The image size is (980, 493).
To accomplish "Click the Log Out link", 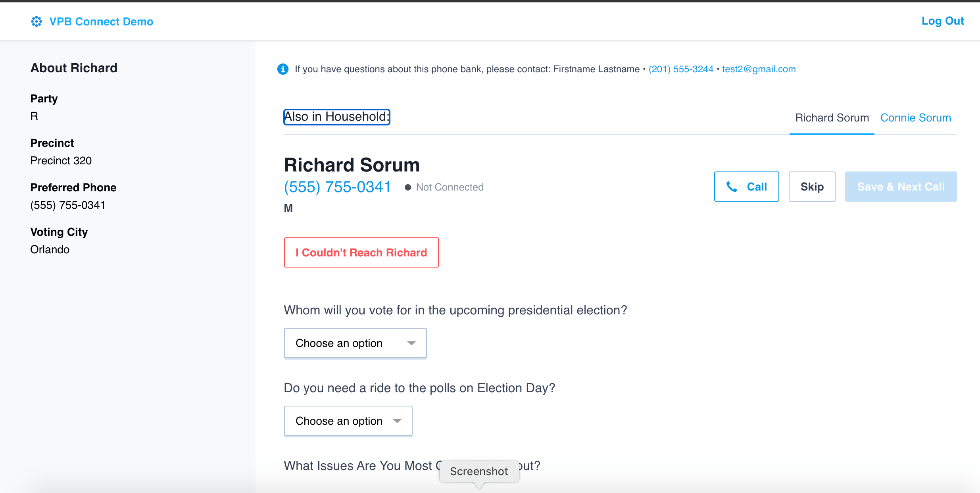I will tap(943, 21).
